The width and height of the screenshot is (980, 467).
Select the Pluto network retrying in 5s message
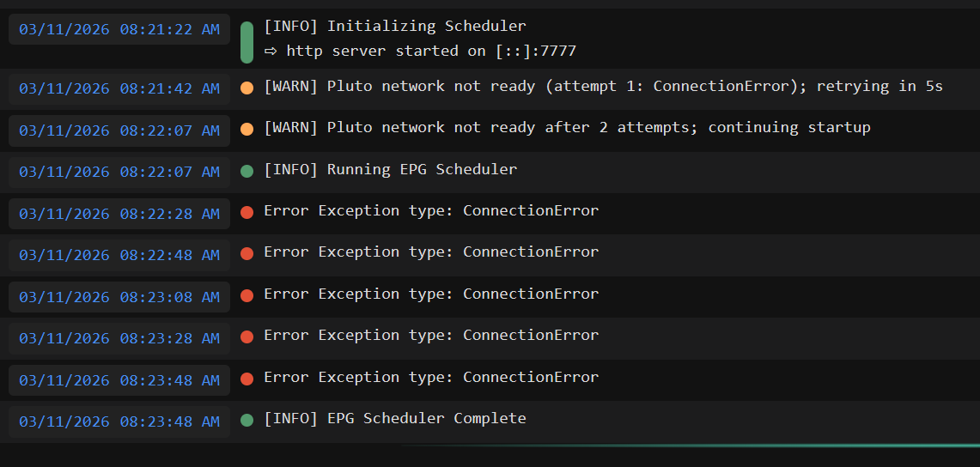click(603, 87)
